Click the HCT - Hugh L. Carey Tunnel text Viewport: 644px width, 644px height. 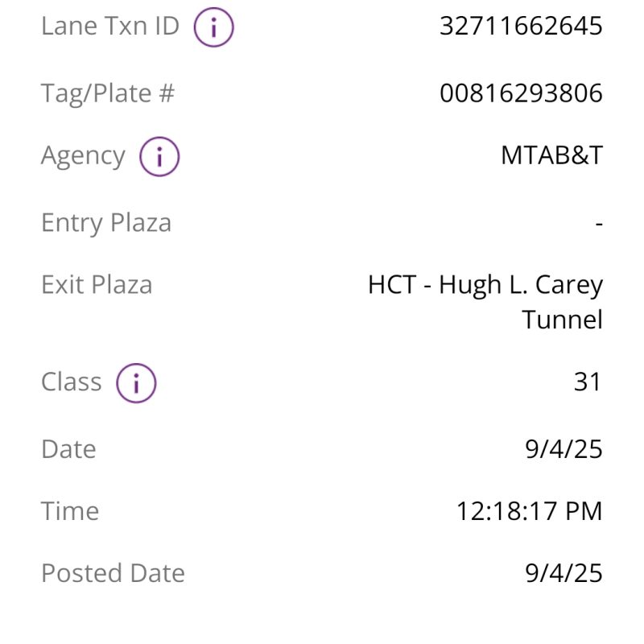click(485, 302)
